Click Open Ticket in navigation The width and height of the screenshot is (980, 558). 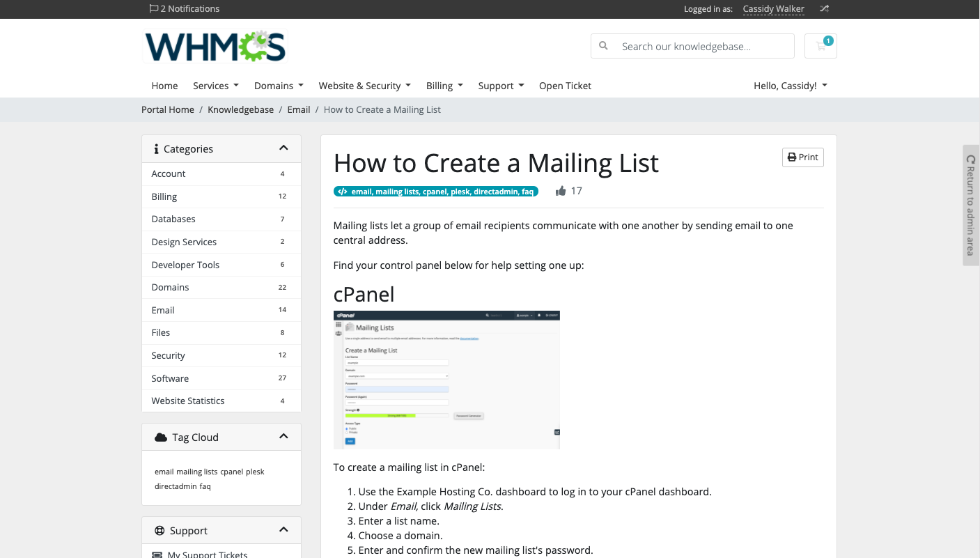click(565, 86)
